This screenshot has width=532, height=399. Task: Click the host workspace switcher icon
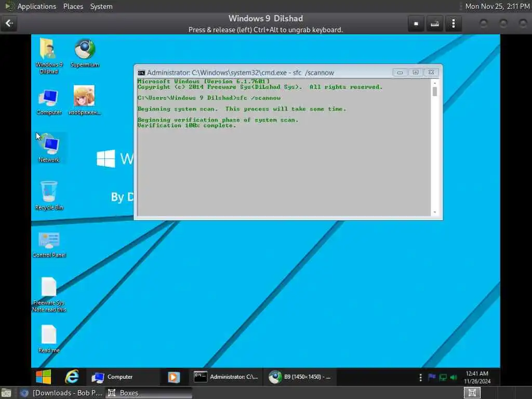tap(472, 393)
